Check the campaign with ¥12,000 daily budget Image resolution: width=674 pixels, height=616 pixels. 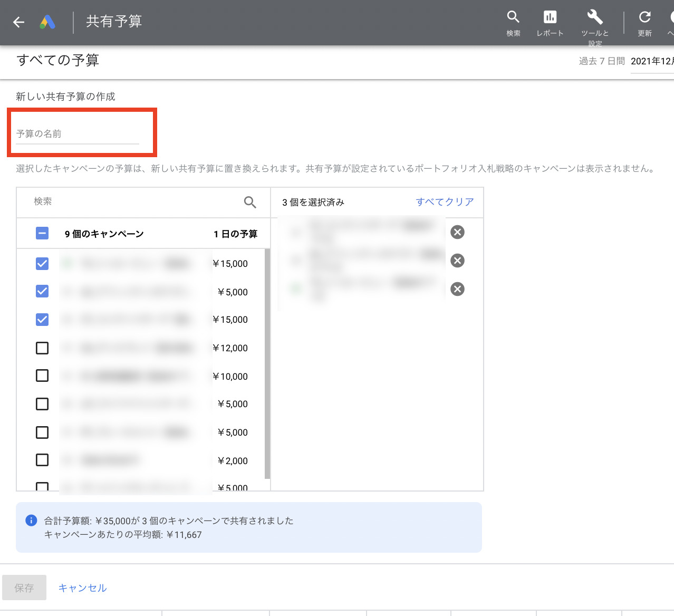(42, 348)
